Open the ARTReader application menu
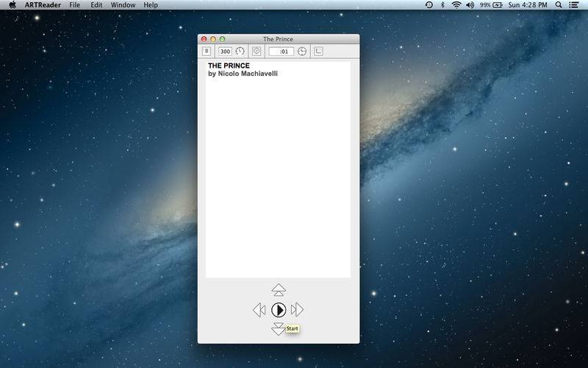 coord(43,5)
